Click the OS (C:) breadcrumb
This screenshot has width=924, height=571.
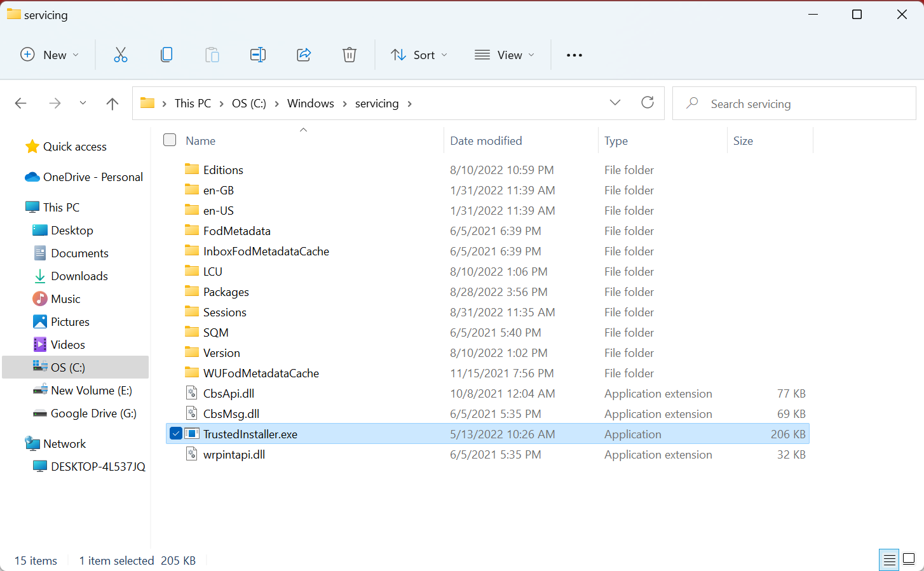(249, 104)
